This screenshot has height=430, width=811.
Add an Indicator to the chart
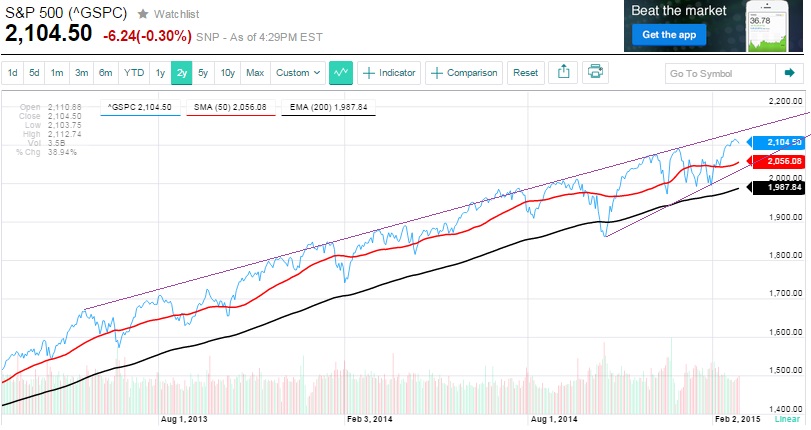[x=389, y=73]
